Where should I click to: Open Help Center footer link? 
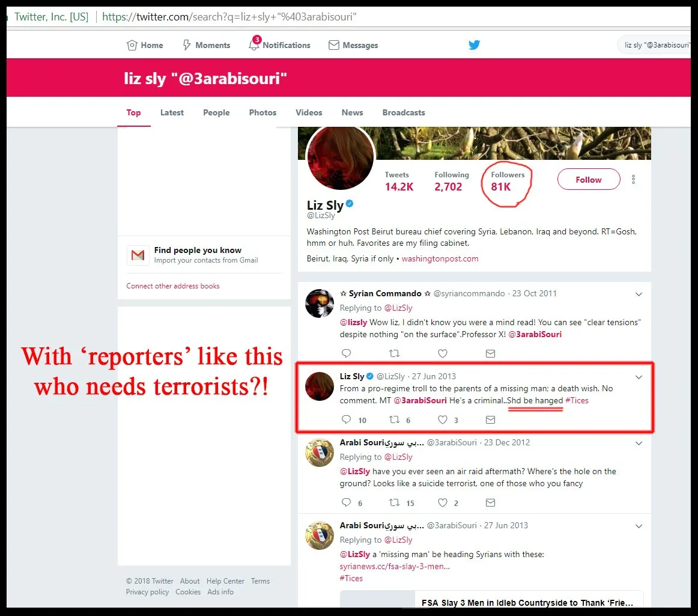(225, 581)
